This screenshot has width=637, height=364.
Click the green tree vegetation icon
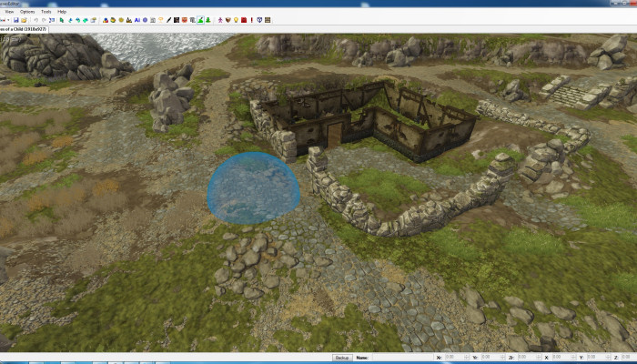(x=208, y=20)
